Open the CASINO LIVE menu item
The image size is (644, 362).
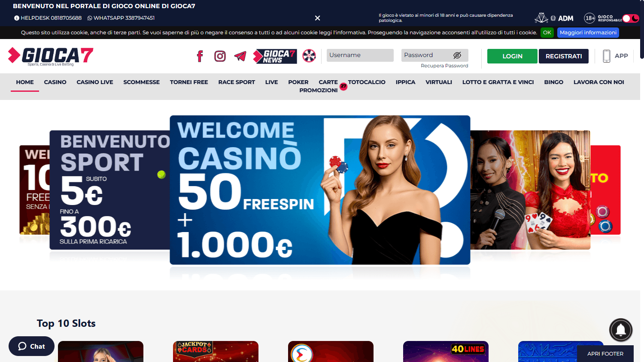click(x=95, y=82)
